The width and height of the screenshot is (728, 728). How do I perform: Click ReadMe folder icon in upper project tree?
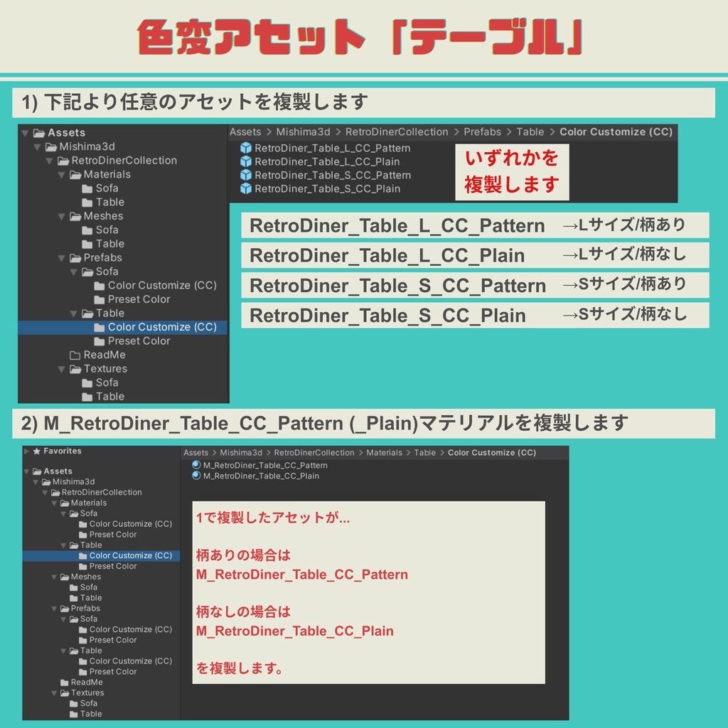point(75,355)
